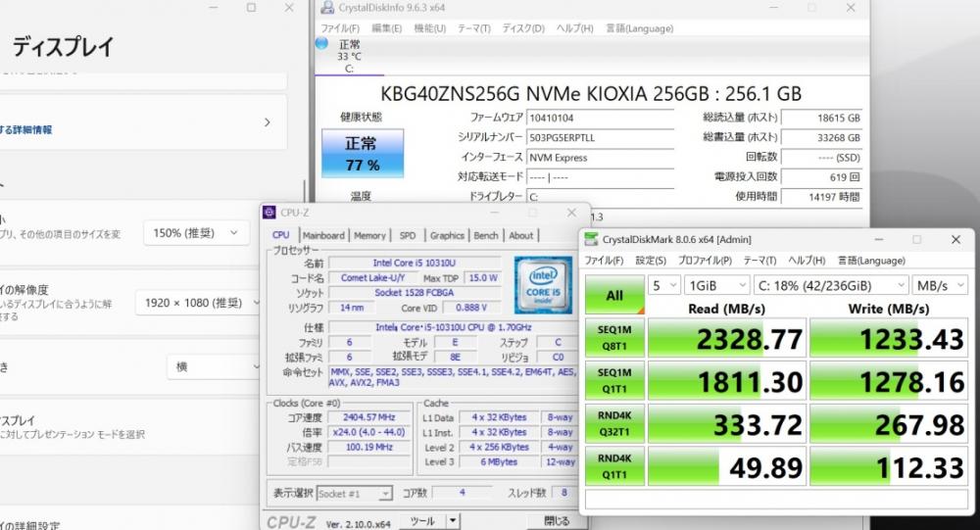Screen dimensions: 980x530
Task: Open the 150% (推奨) scale dropdown
Action: click(x=196, y=233)
